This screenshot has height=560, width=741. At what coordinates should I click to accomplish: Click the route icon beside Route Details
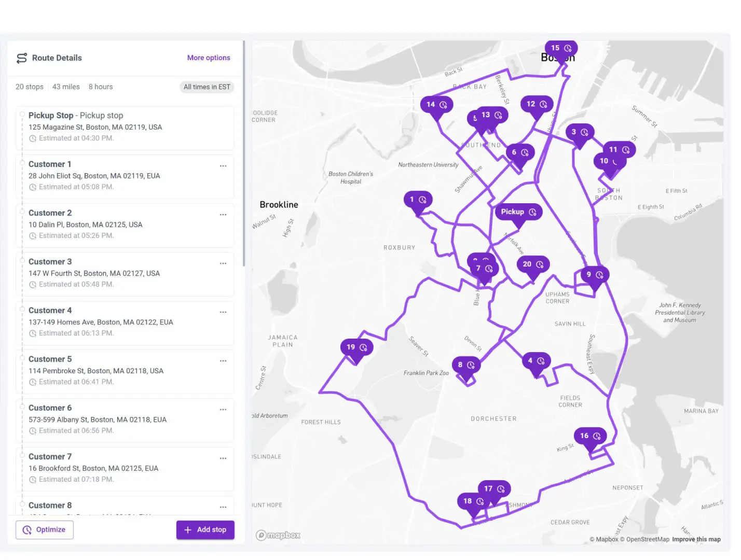(x=21, y=58)
